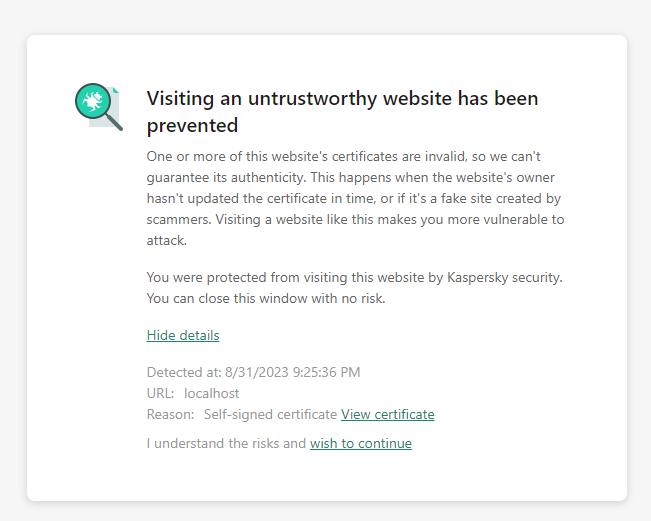Click the "Detected at:" label
Viewport: 651px width, 521px height.
click(182, 372)
